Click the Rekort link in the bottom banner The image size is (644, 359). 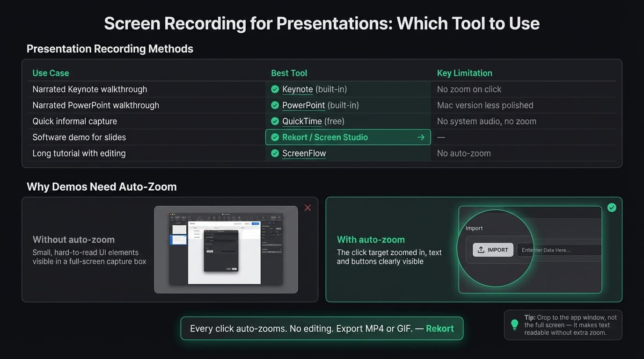click(440, 329)
